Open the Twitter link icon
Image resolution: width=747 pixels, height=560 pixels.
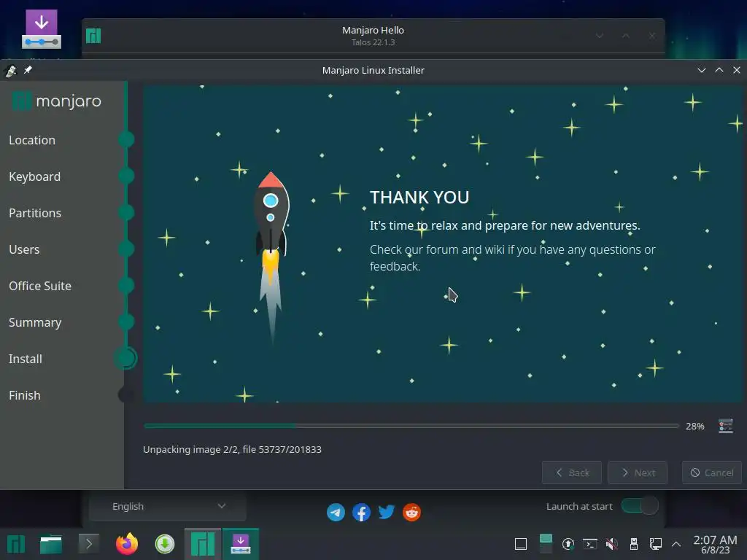click(387, 513)
